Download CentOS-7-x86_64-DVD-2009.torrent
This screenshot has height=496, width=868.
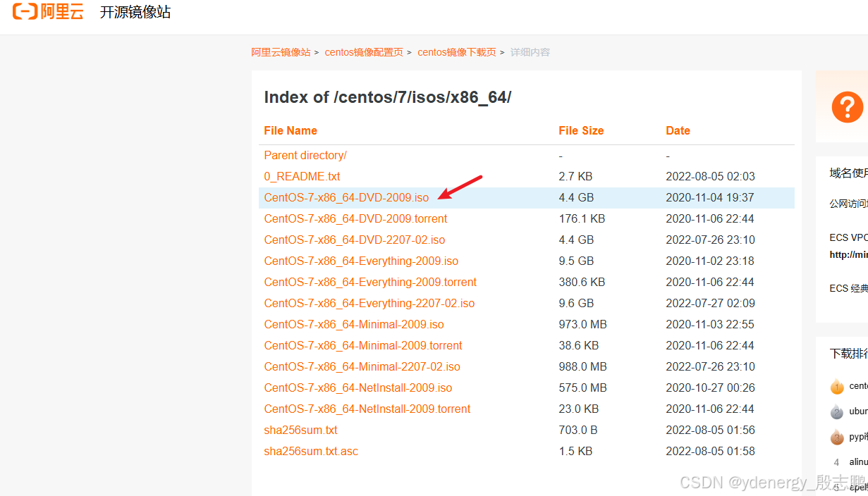(355, 218)
